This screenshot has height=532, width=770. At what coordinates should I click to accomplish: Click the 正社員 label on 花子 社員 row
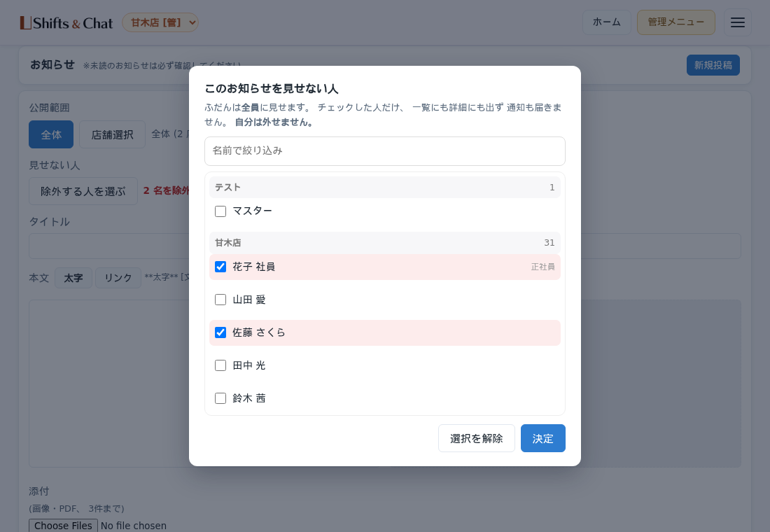(542, 267)
